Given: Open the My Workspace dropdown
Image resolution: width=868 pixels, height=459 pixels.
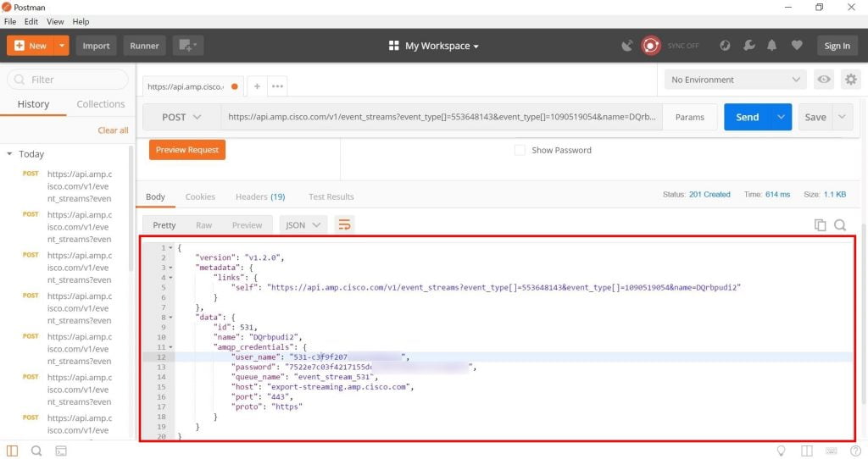Looking at the screenshot, I should coord(433,46).
